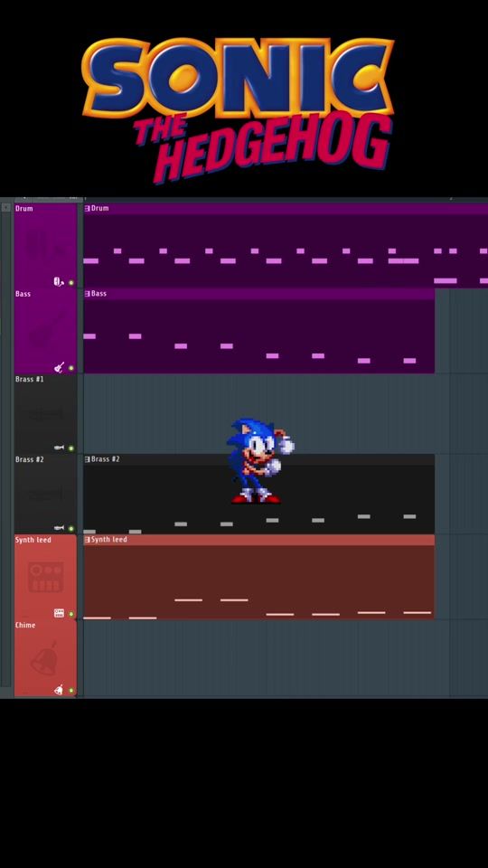488x868 pixels.
Task: Select the Chime track name label
Action: [25, 625]
